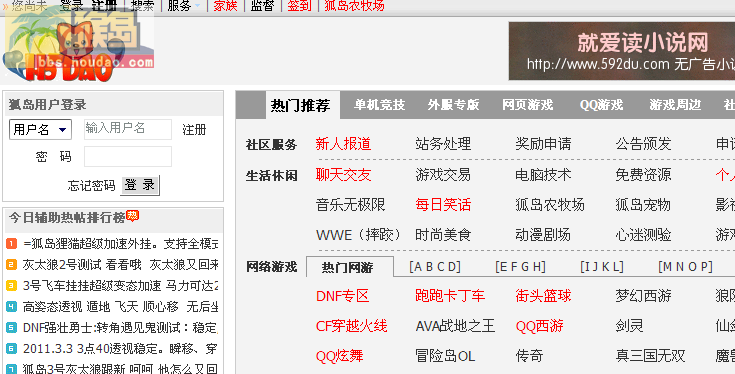Screen dimensions: 735x374
Task: Open the 新人报道 forum link
Action: (343, 144)
